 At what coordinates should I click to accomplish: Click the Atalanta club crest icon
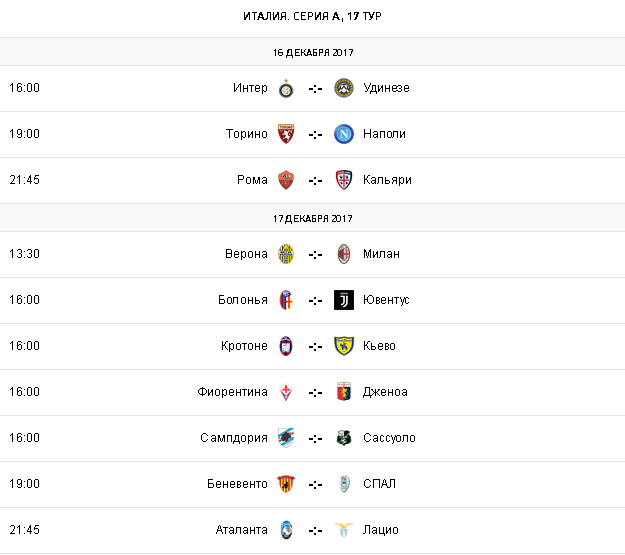[x=286, y=530]
